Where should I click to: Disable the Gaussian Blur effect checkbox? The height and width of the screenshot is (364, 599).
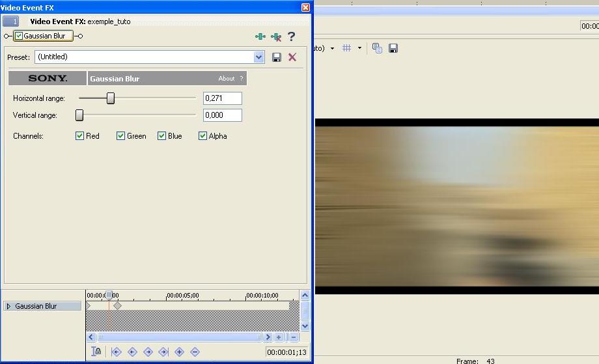click(19, 36)
